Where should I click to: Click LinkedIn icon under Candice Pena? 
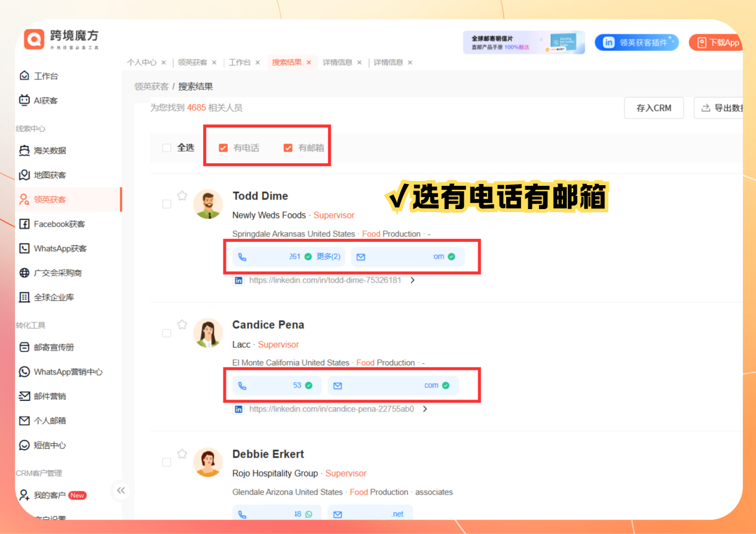point(238,409)
